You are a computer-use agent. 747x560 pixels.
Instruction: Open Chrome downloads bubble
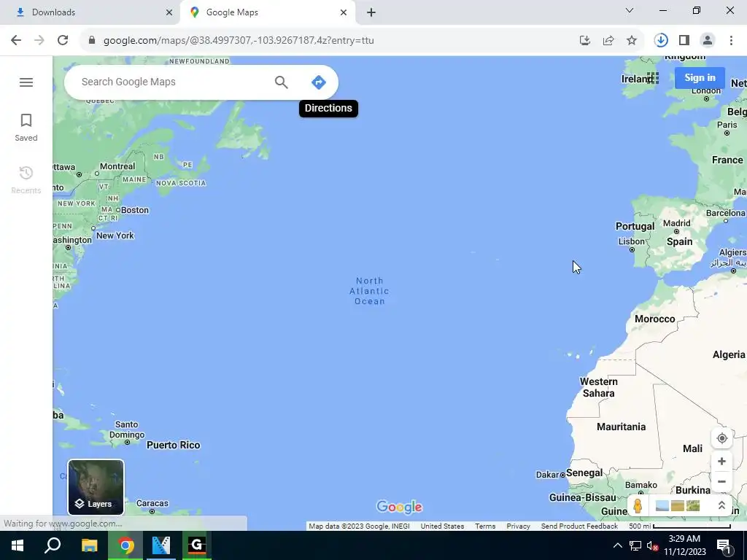pos(661,41)
